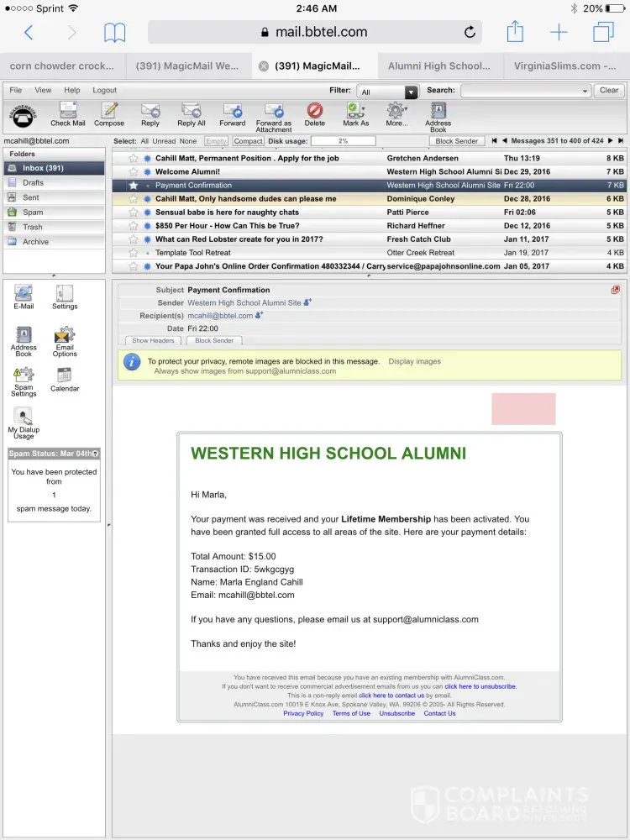The image size is (630, 840).
Task: Open the Drafts folder
Action: coord(54,182)
